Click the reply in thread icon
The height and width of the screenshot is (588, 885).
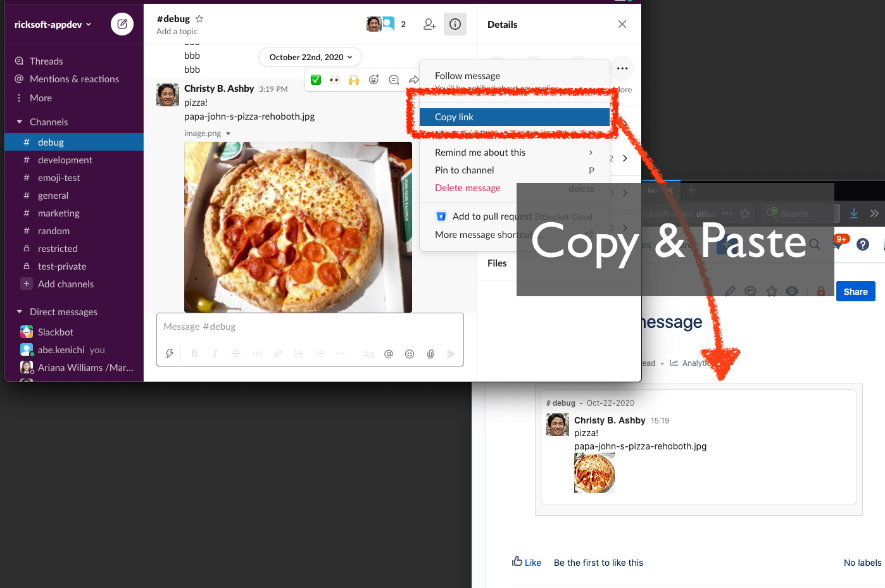coord(394,80)
